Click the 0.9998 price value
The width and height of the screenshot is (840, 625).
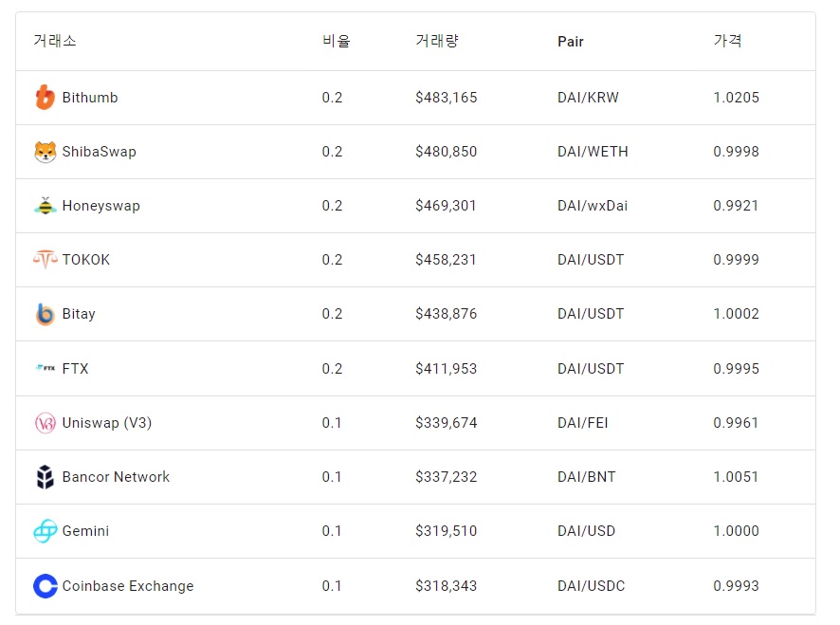point(736,152)
